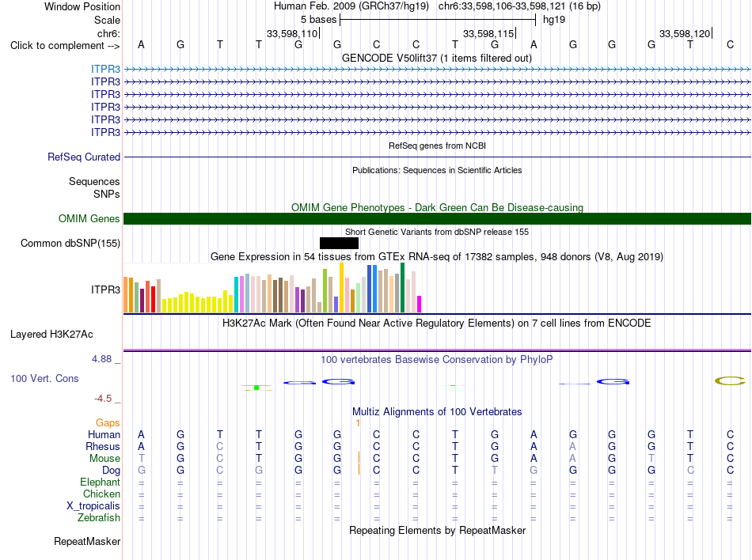Click the Layered H3K27Ac track label
This screenshot has width=752, height=560.
point(51,335)
